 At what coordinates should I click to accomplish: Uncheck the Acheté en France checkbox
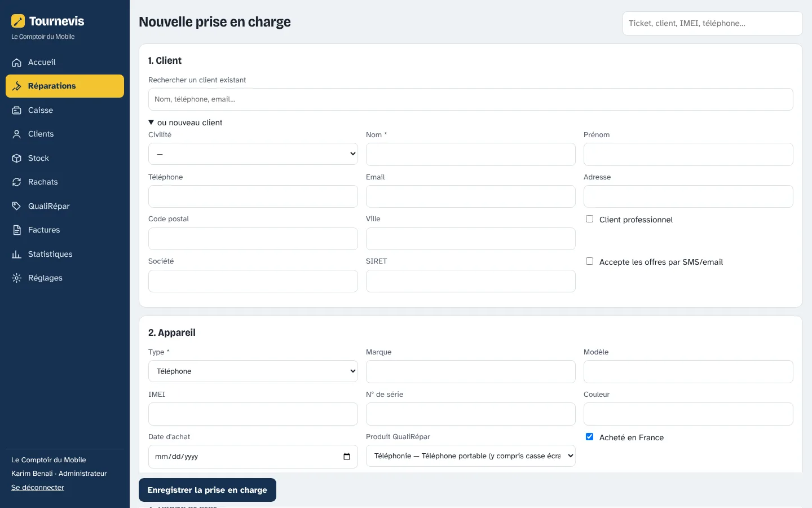(589, 437)
